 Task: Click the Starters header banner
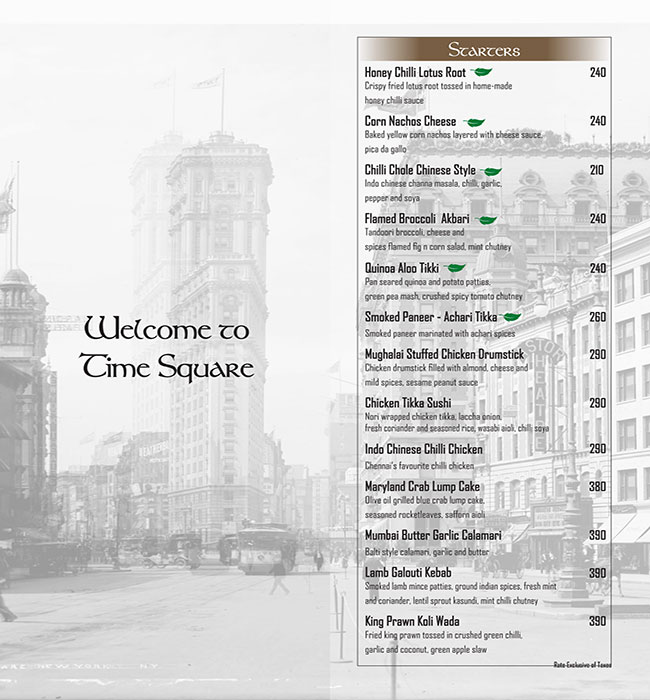(483, 50)
